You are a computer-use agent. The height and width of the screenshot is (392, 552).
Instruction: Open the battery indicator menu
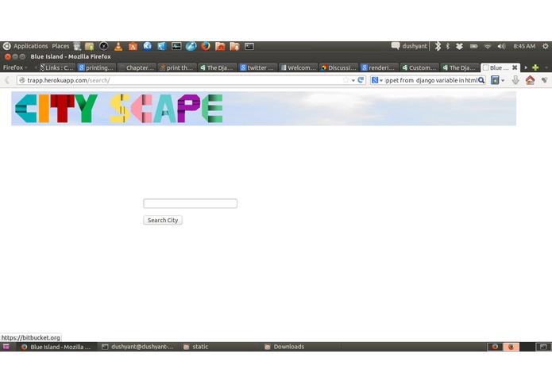pos(474,46)
